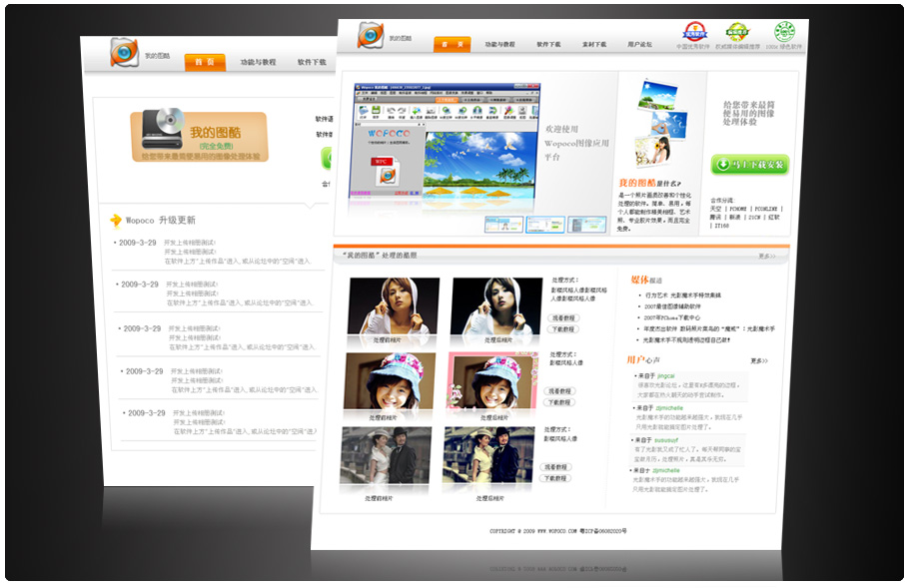Select the first slideshow thumbnail under the banner
907x588 pixels.
point(503,225)
